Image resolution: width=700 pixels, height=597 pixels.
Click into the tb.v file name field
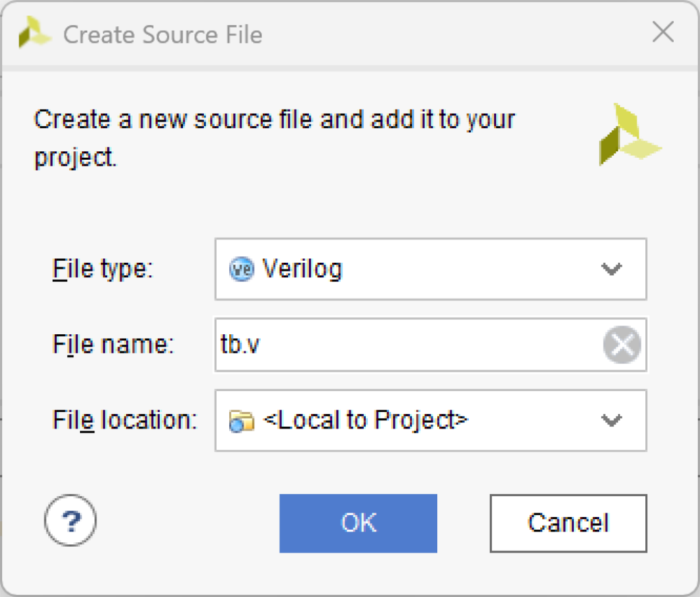click(x=408, y=345)
